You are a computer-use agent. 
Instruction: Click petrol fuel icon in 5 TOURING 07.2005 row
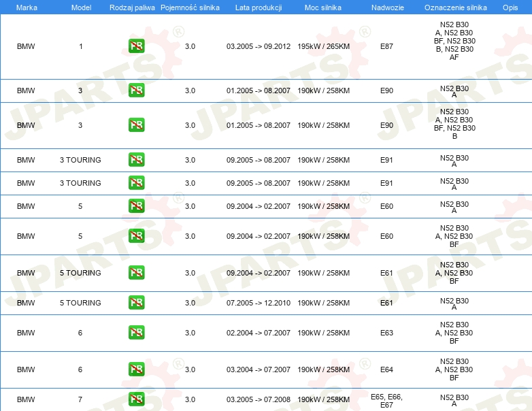coord(136,302)
